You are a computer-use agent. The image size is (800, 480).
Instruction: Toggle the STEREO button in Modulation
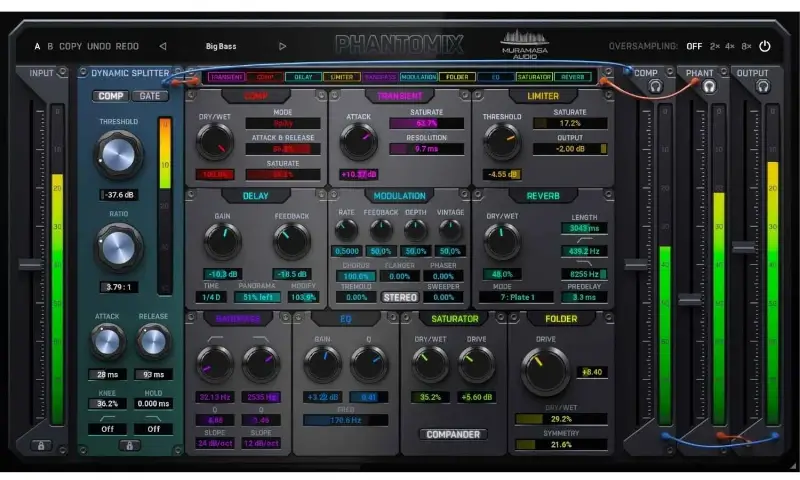click(x=400, y=297)
